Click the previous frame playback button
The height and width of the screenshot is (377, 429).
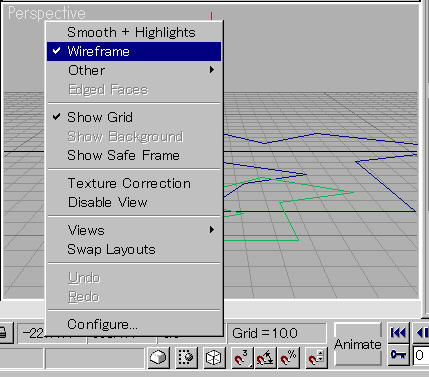click(x=421, y=333)
